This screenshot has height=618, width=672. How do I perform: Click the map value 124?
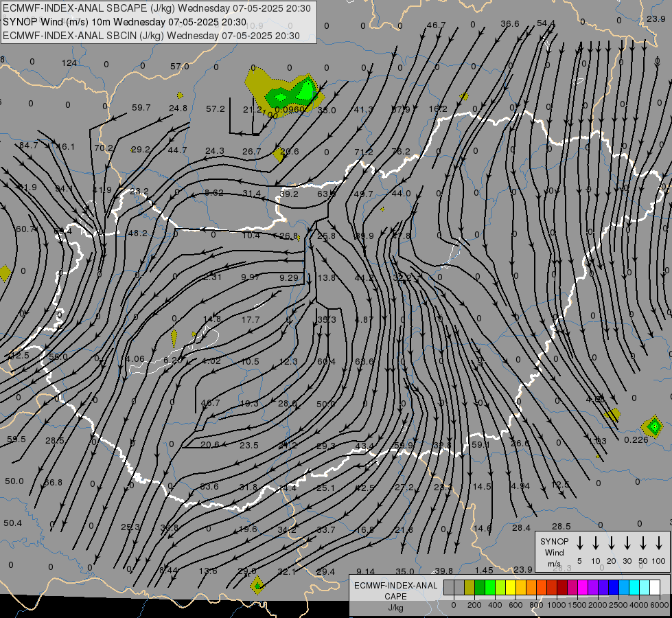tap(69, 63)
